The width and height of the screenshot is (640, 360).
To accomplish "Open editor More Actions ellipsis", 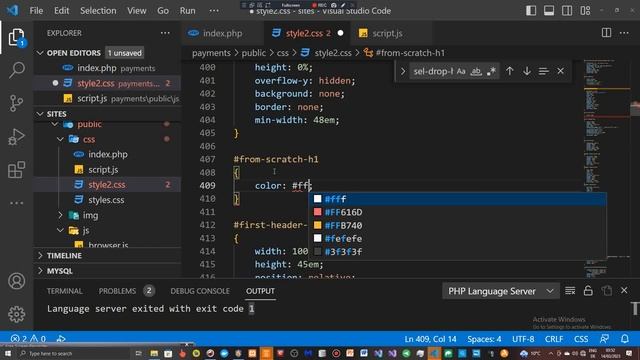I will click(x=624, y=33).
